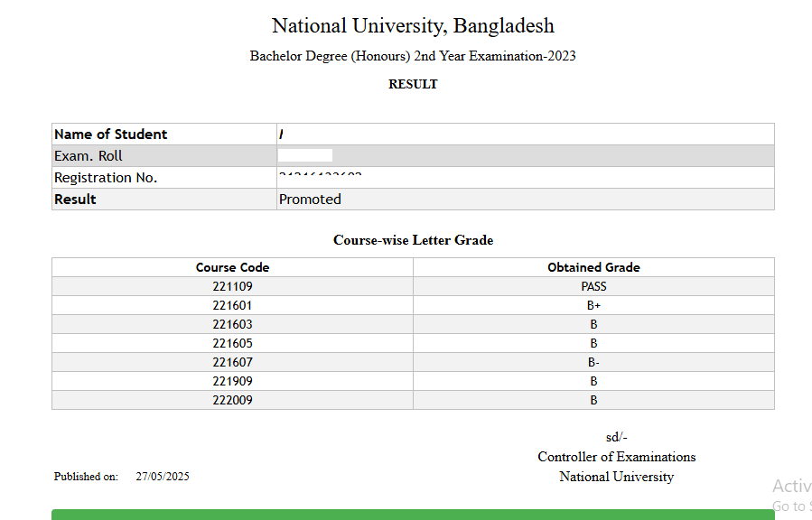Screen dimensions: 812x520
Task: Click the B+ grade for course 221601
Action: [x=593, y=305]
